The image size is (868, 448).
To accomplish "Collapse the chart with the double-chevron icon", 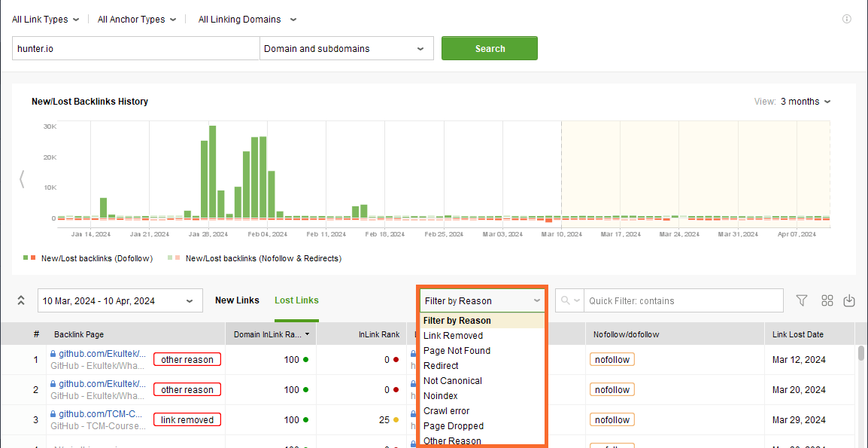I will [x=21, y=300].
